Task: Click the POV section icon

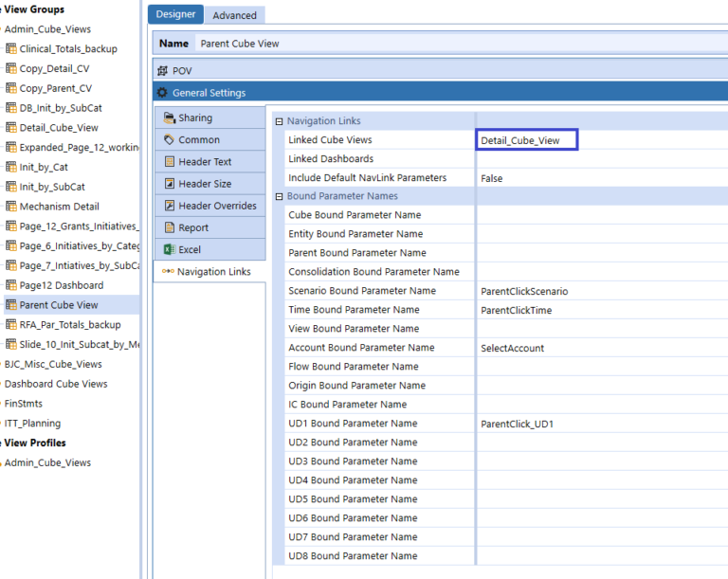Action: (x=163, y=71)
